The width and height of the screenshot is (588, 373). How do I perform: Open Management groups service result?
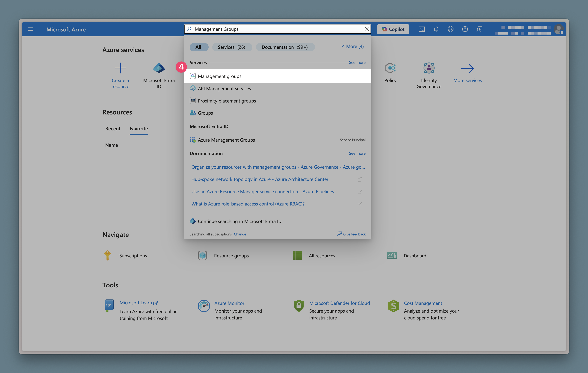[x=277, y=76]
